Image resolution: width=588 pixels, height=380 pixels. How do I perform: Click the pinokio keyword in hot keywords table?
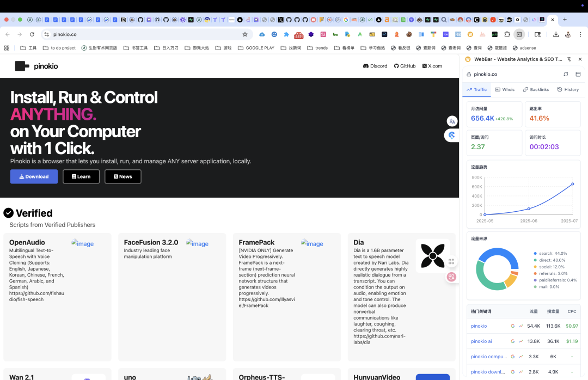479,326
